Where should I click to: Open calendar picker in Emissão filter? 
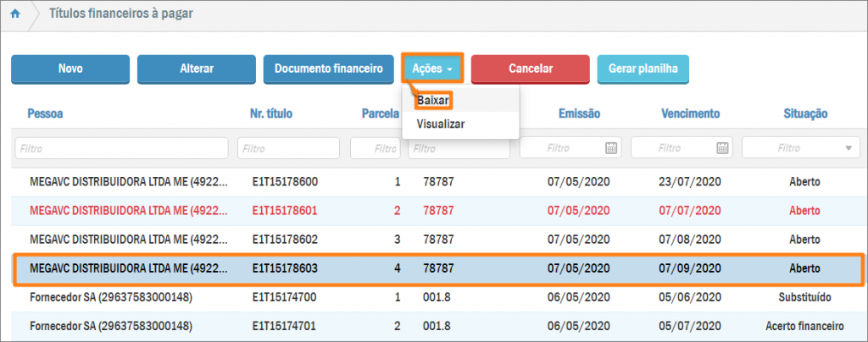tap(610, 148)
